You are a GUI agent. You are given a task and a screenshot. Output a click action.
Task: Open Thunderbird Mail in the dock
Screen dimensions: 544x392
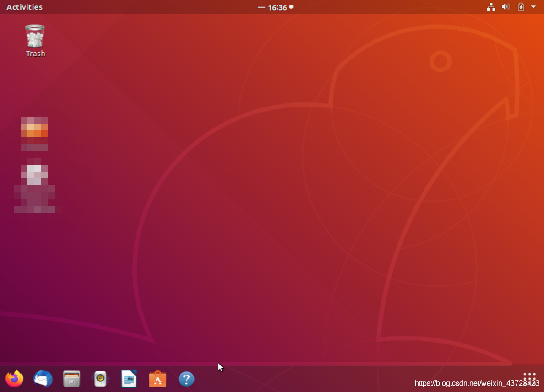[43, 378]
